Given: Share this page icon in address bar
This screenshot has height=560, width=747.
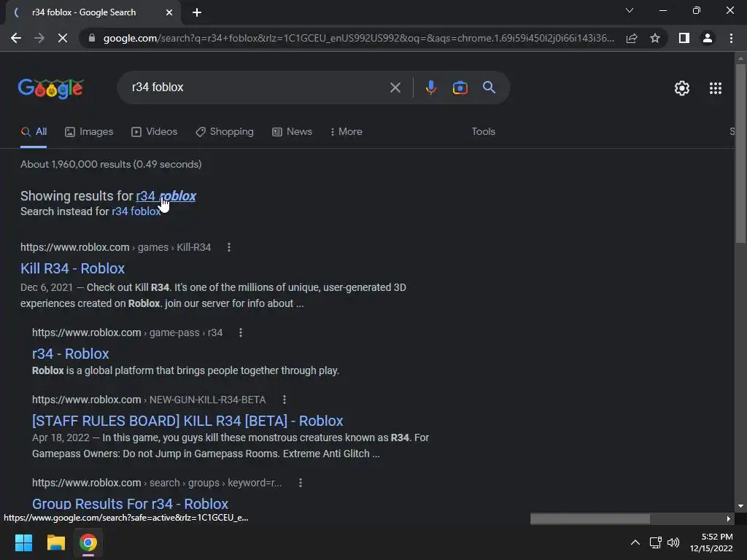Looking at the screenshot, I should [x=632, y=38].
